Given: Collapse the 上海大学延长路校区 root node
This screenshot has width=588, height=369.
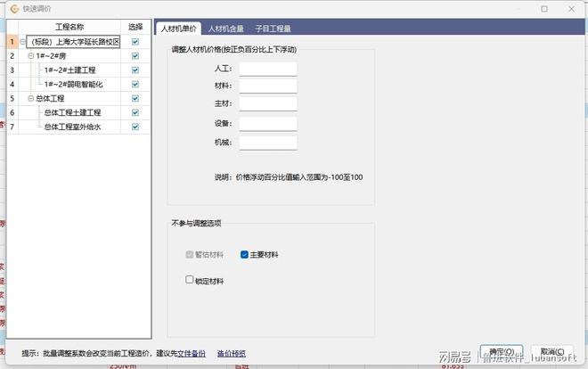Looking at the screenshot, I should click(x=22, y=42).
